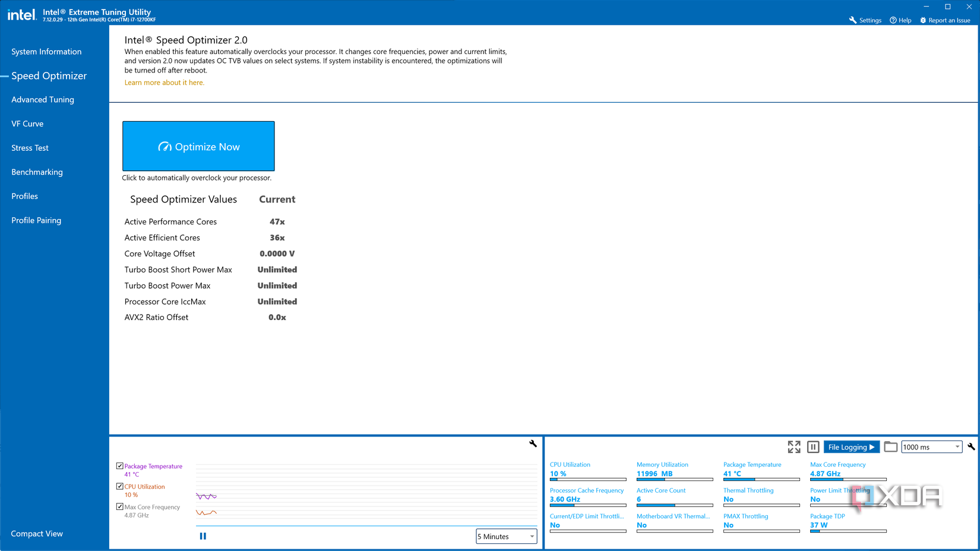The height and width of the screenshot is (551, 980).
Task: Open XTU Settings from the title bar
Action: pos(865,20)
